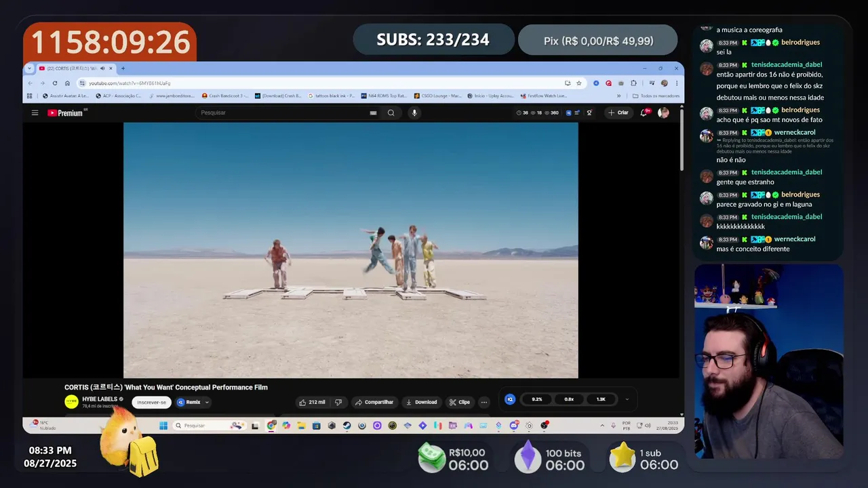The width and height of the screenshot is (868, 488).
Task: Open File Explorer folder in taskbar
Action: coord(301,426)
